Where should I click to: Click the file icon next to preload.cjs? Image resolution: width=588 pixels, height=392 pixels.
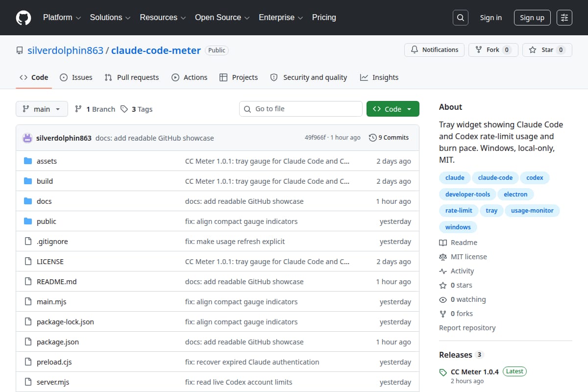click(28, 362)
